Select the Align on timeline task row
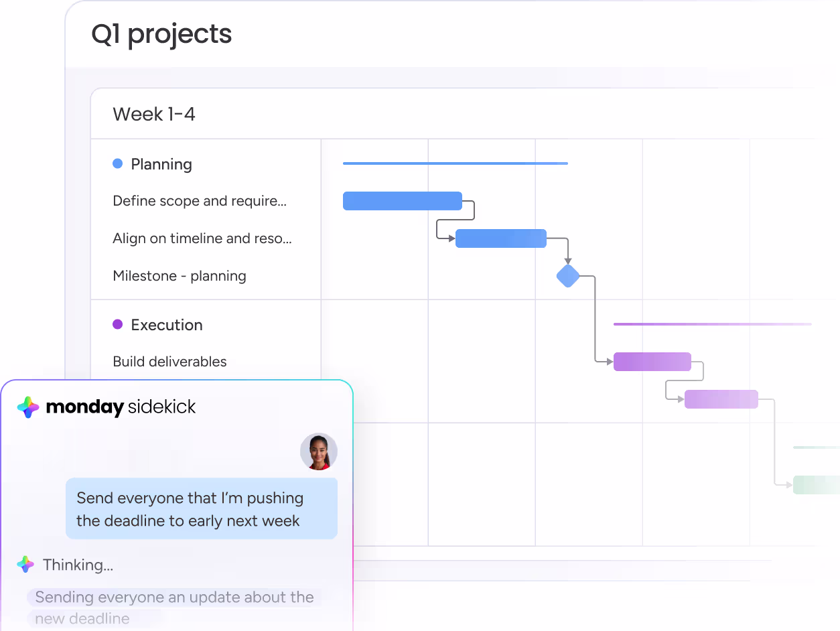This screenshot has height=631, width=840. point(202,238)
